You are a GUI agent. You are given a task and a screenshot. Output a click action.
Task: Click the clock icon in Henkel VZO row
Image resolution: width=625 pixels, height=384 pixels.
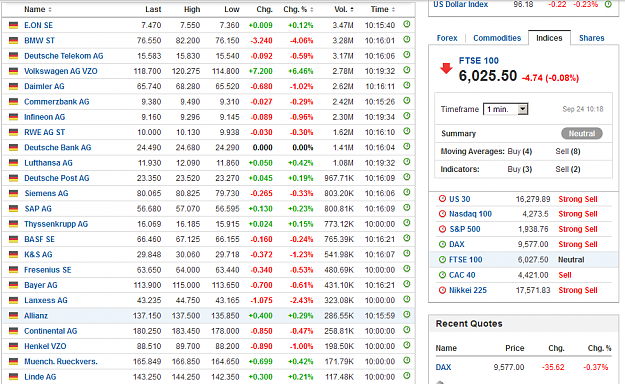coord(407,345)
